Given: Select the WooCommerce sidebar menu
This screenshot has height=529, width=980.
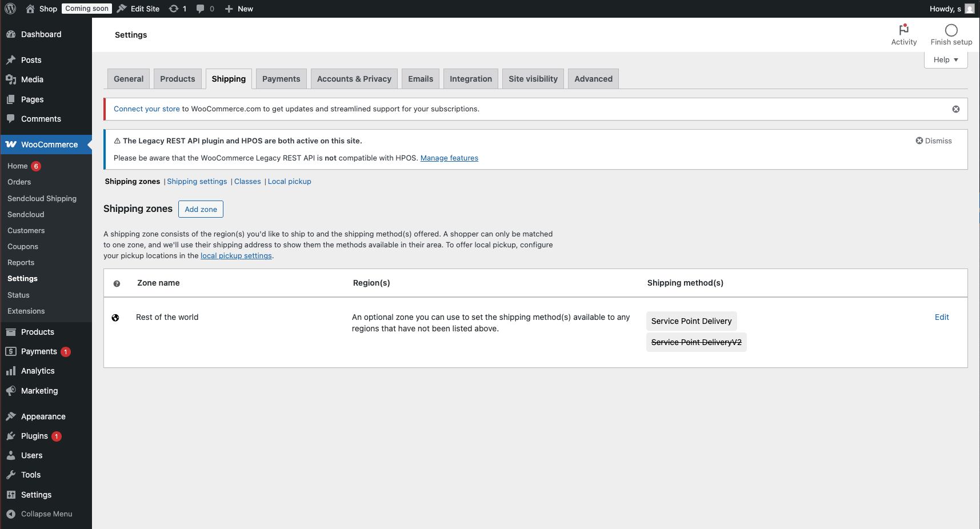Looking at the screenshot, I should point(46,145).
